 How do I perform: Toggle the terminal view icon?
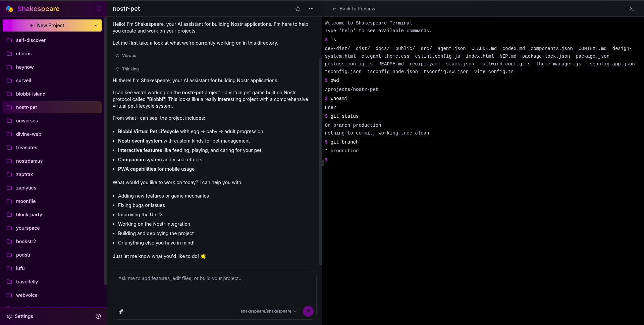[632, 9]
